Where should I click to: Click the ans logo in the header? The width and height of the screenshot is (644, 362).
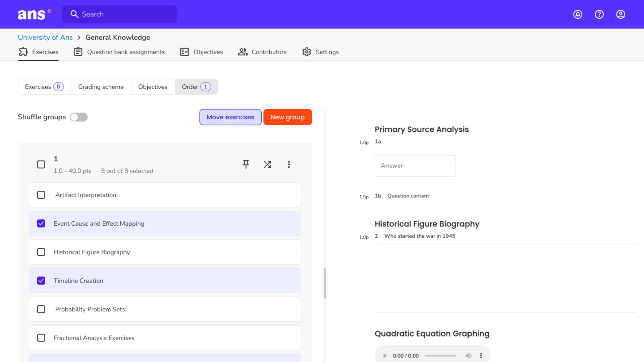34,14
